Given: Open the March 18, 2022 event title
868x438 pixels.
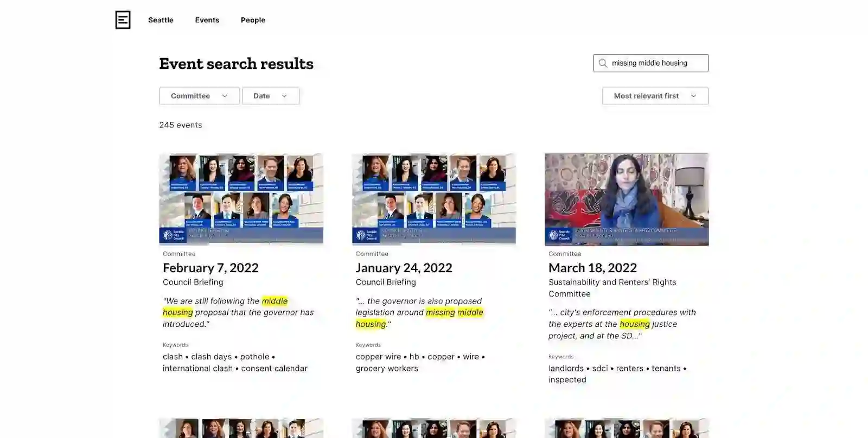Looking at the screenshot, I should pyautogui.click(x=592, y=268).
